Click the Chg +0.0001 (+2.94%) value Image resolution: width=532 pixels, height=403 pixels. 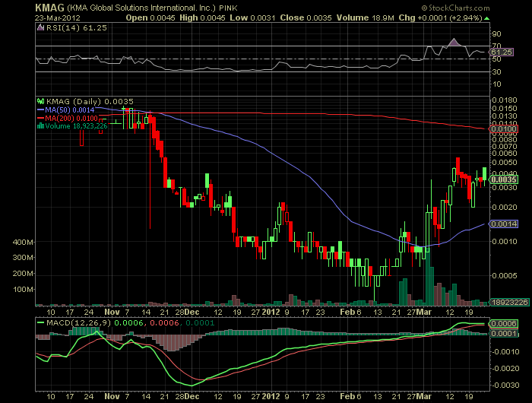click(x=440, y=18)
